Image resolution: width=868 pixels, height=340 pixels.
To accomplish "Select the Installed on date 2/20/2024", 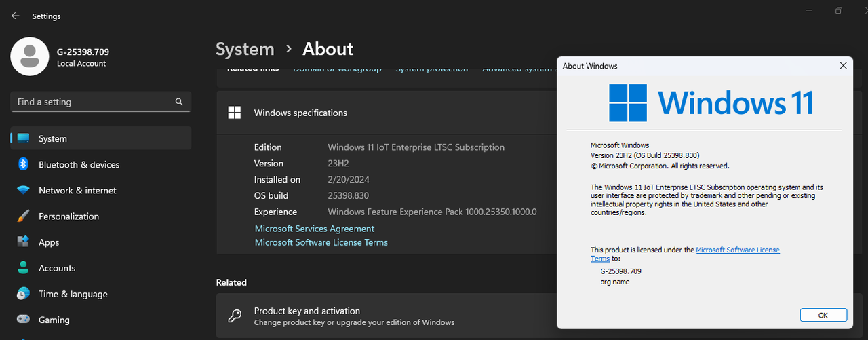I will pyautogui.click(x=348, y=179).
